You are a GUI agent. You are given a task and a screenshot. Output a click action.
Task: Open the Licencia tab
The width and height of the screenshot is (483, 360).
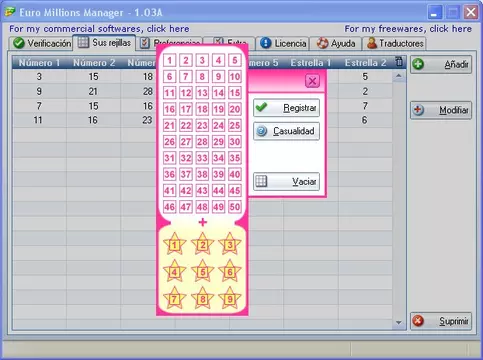(x=284, y=43)
